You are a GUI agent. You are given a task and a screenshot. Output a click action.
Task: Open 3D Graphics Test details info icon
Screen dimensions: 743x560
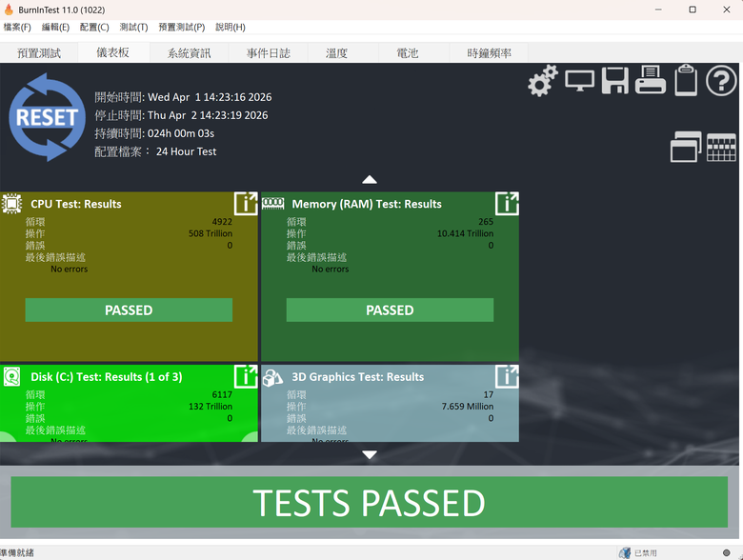pos(507,376)
